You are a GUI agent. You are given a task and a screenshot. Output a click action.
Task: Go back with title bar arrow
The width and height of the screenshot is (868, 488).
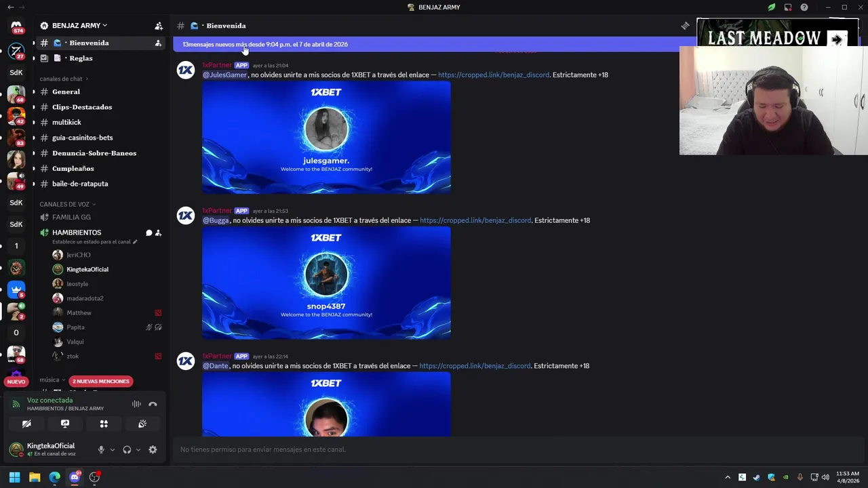pos(10,7)
